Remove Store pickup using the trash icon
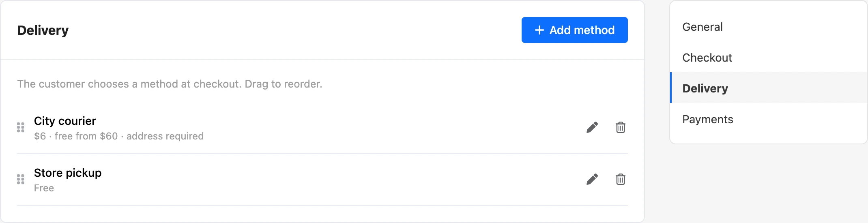868x223 pixels. click(621, 179)
